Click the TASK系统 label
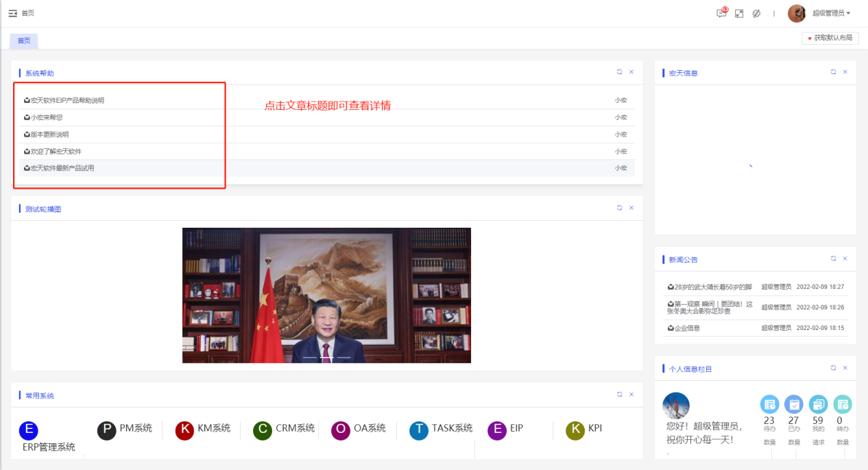The image size is (868, 470). [452, 428]
